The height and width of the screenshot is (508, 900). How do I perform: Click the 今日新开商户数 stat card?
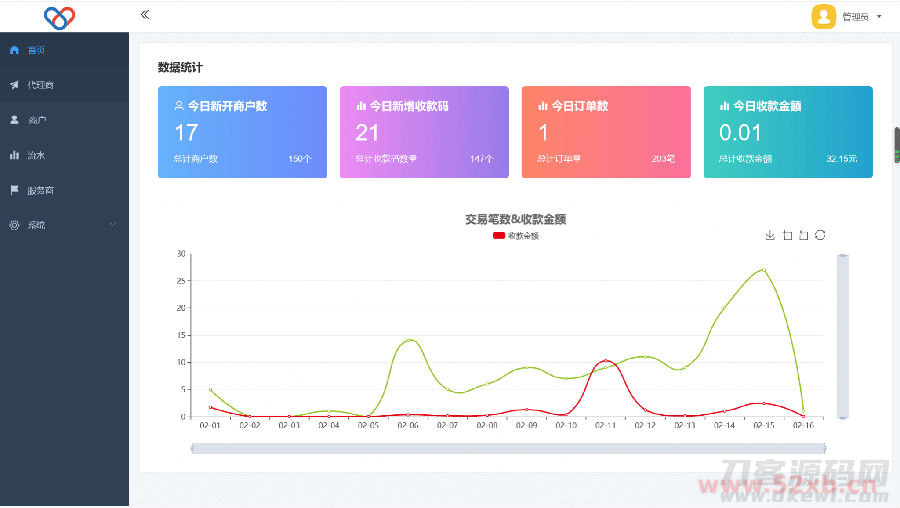point(242,132)
